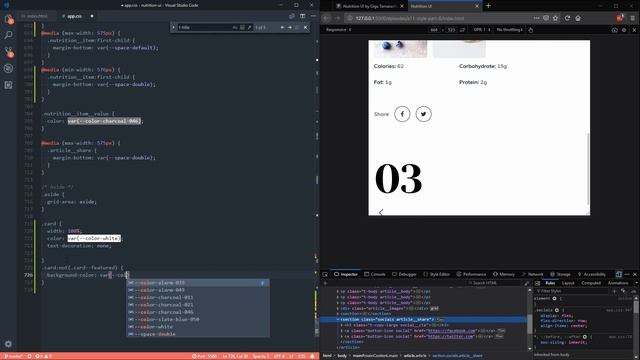Switch to the Debugger devtools tab
Viewport: 640px width, 360px height.
click(x=404, y=274)
